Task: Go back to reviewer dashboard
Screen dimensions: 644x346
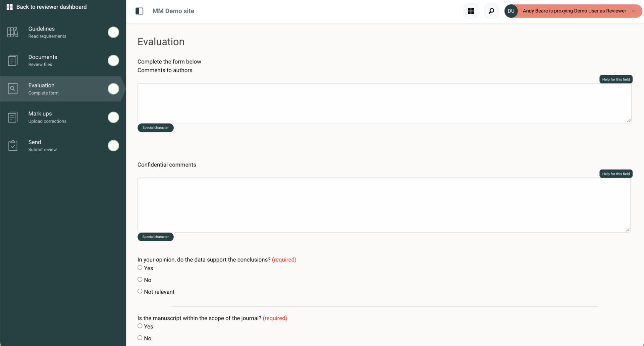Action: (x=47, y=7)
